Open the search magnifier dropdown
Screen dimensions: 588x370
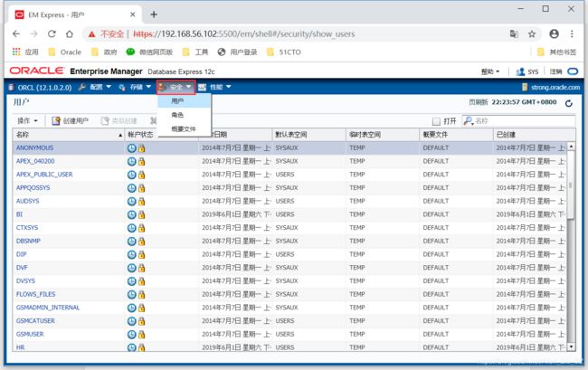469,120
